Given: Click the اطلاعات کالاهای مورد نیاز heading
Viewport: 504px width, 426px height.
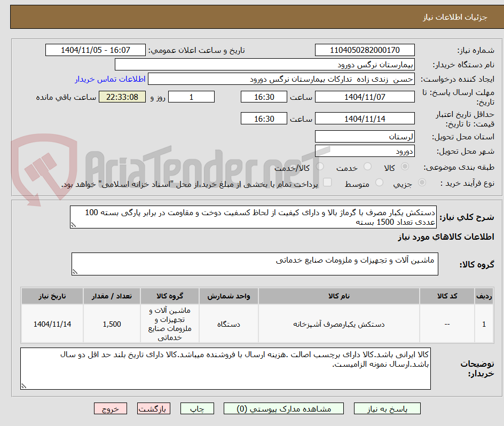Looking at the screenshot, I should (x=446, y=237).
